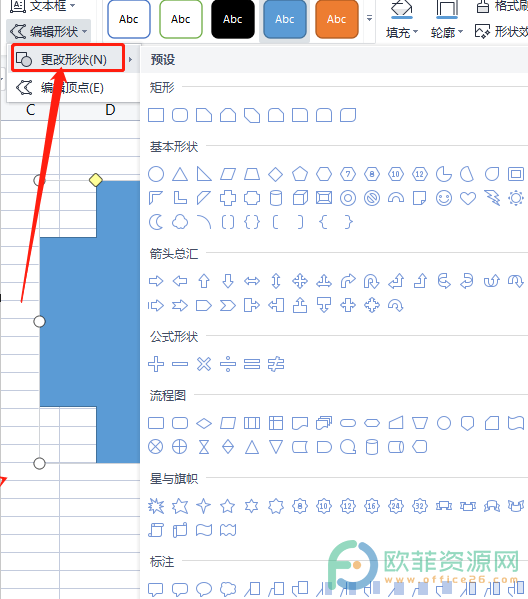Image resolution: width=528 pixels, height=599 pixels.
Task: Select the crescent moon shape
Action: pyautogui.click(x=156, y=222)
